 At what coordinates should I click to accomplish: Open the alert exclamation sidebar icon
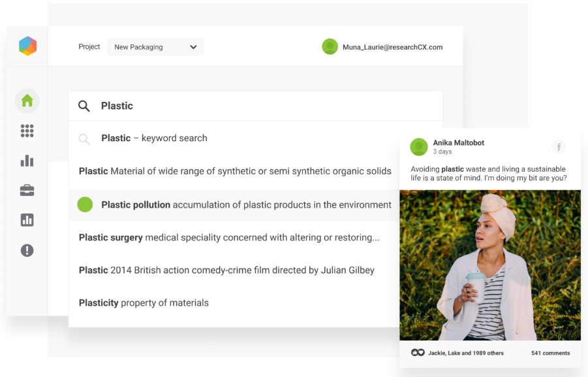(27, 250)
